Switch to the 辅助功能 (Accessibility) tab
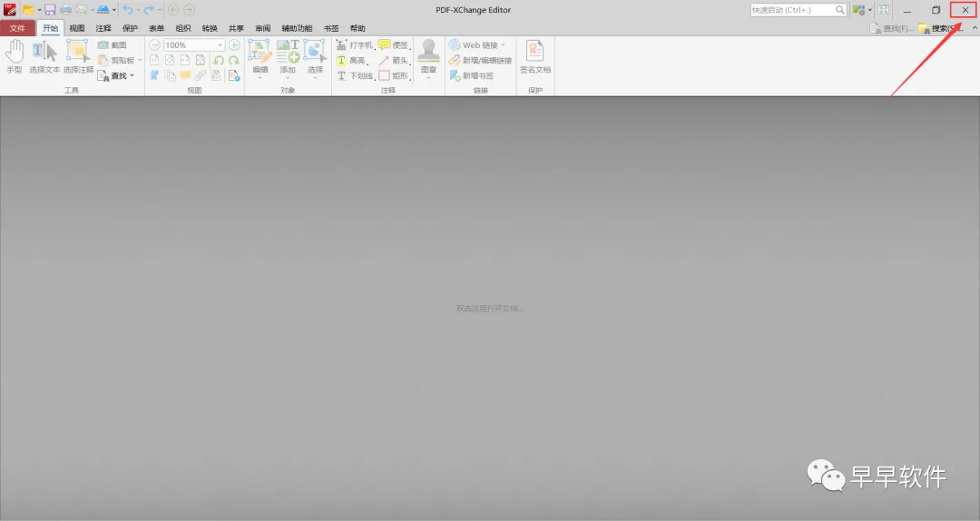Screen dimensions: 980x521 297,28
